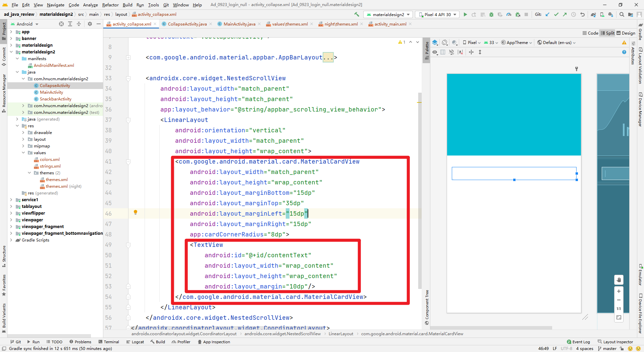Open the Pixel 4 API 30 device dropdown

pyautogui.click(x=437, y=14)
